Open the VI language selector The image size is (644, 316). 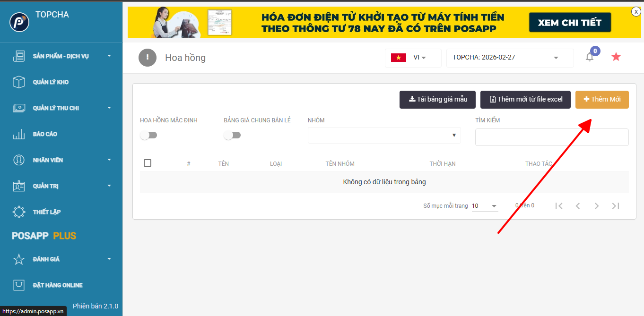coord(413,58)
